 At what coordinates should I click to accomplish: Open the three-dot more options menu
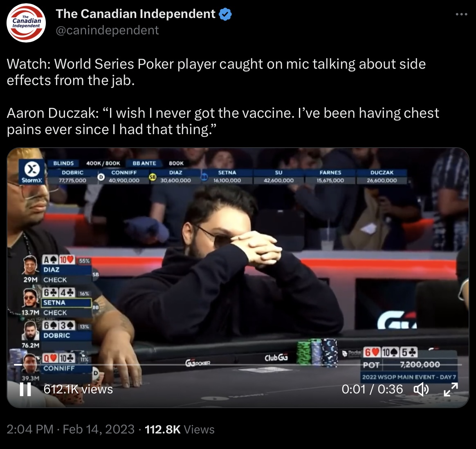(461, 14)
